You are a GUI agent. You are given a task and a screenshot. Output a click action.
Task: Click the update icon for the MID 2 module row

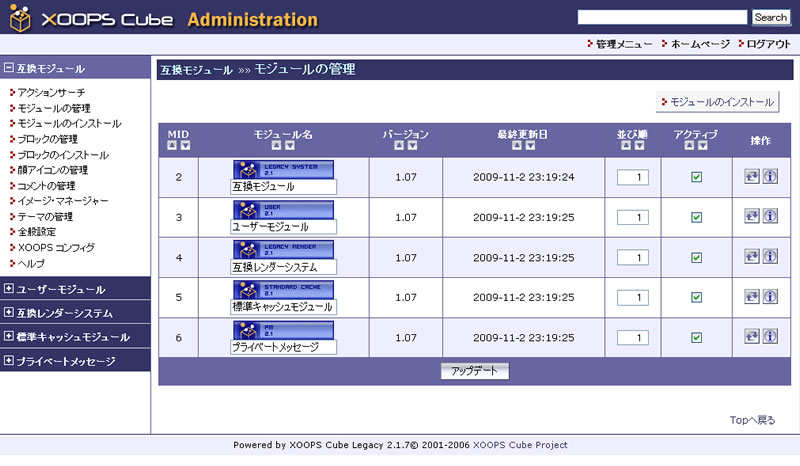click(752, 177)
